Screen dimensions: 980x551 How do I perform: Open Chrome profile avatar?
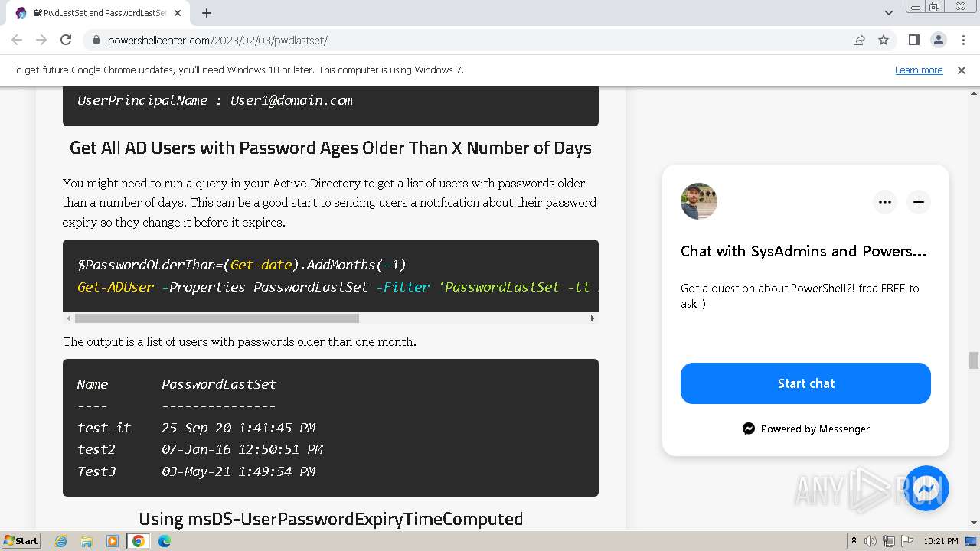point(938,40)
